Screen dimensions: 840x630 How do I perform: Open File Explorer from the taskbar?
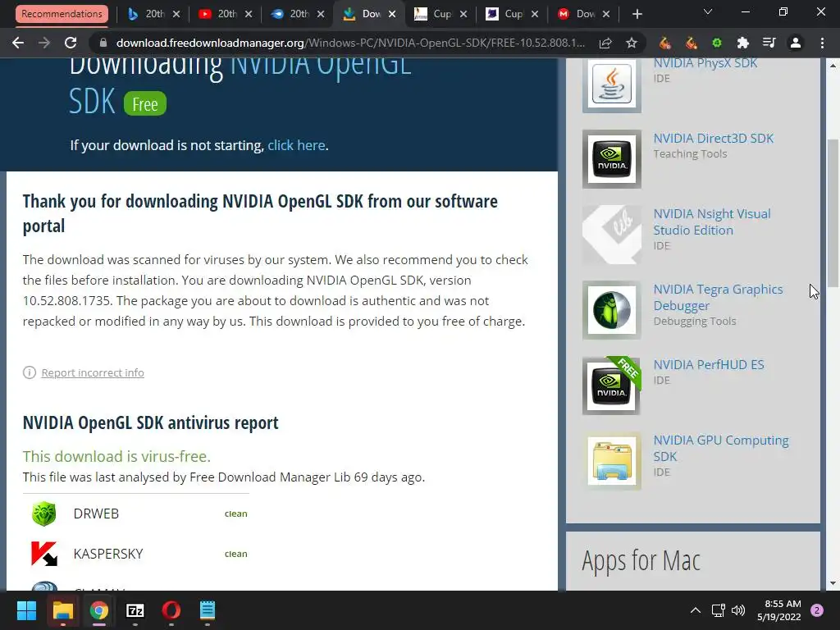(62, 610)
